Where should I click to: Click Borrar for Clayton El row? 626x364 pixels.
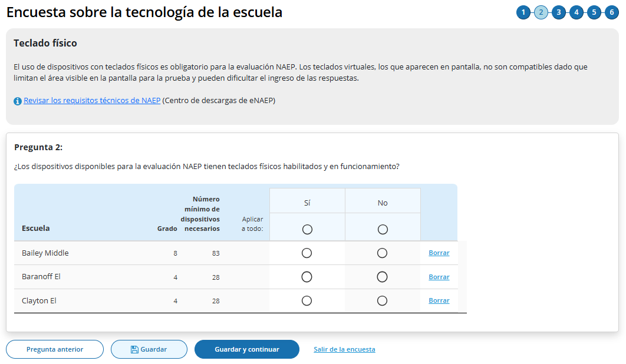[439, 301]
